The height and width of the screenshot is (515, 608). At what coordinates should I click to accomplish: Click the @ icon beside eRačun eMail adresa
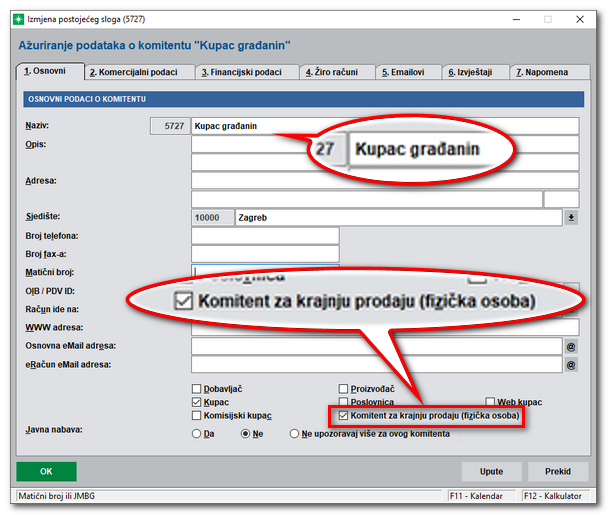[x=571, y=365]
